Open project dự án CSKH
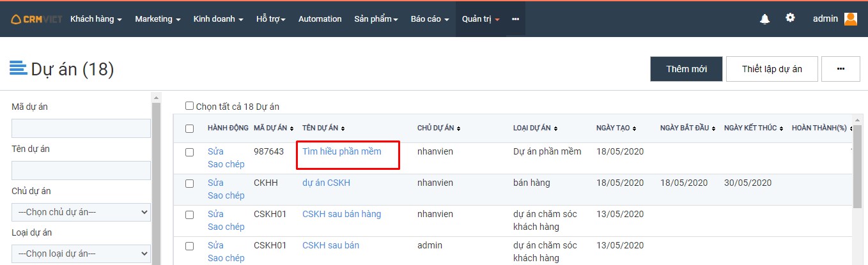The height and width of the screenshot is (265, 868). tap(326, 183)
